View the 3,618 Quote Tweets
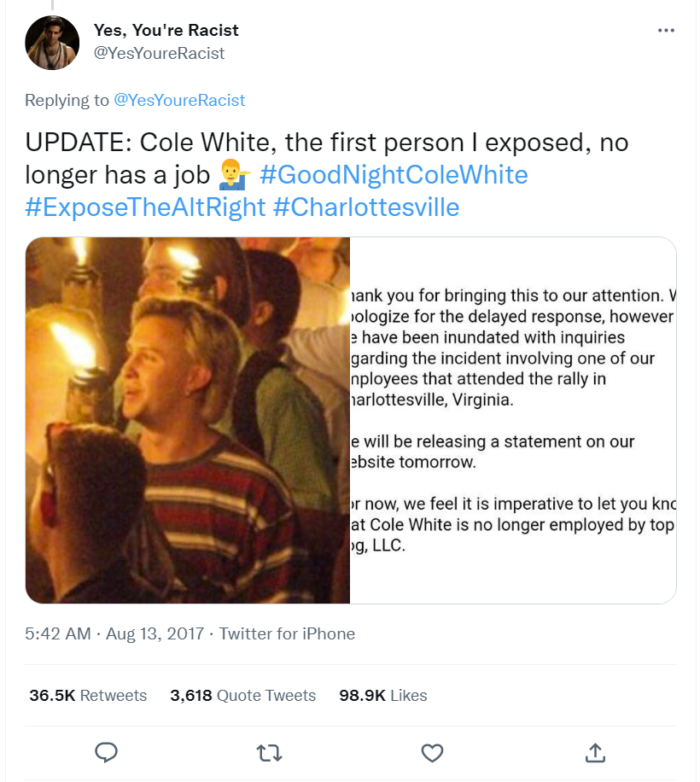This screenshot has height=782, width=700. coord(243,696)
